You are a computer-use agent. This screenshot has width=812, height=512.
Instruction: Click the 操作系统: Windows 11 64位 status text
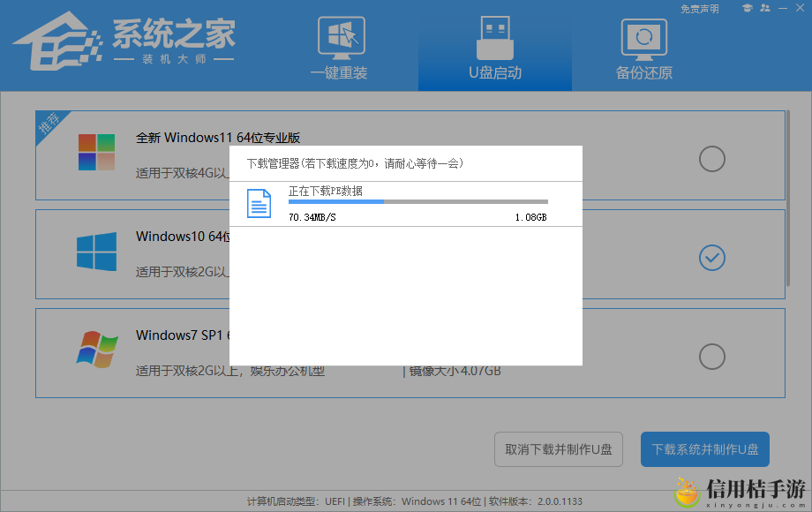coord(417,501)
